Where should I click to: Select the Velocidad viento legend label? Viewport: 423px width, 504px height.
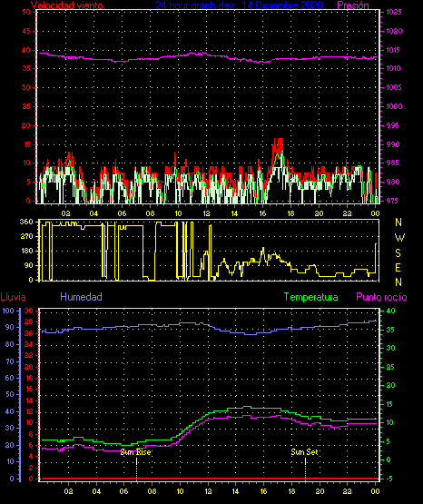(x=67, y=5)
